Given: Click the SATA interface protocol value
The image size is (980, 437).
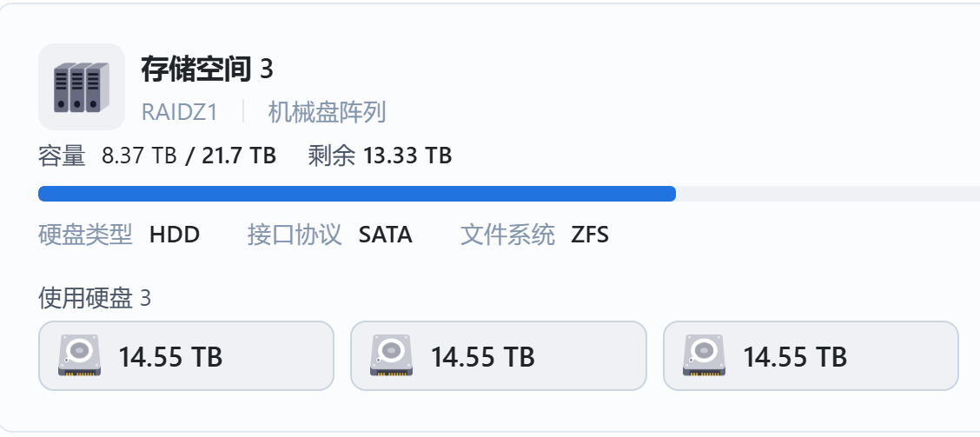Looking at the screenshot, I should pos(385,235).
